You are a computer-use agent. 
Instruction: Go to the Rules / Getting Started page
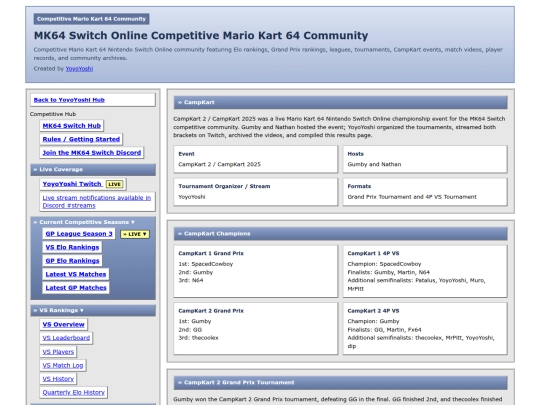tap(81, 139)
